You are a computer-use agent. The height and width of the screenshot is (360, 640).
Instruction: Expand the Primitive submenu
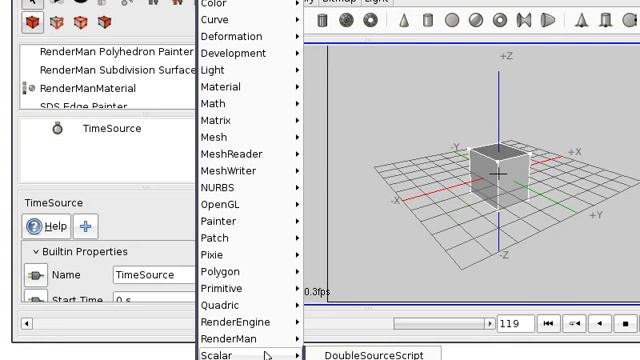(x=250, y=288)
